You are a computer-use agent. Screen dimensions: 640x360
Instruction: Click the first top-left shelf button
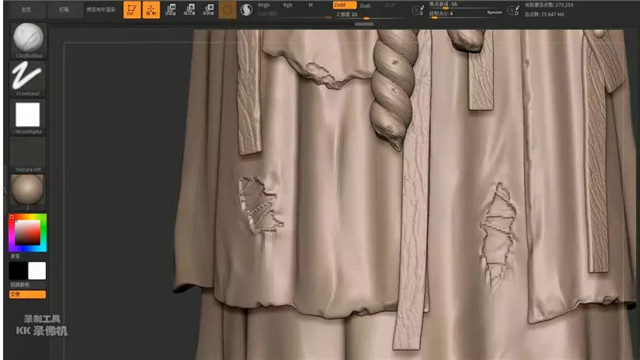point(26,9)
